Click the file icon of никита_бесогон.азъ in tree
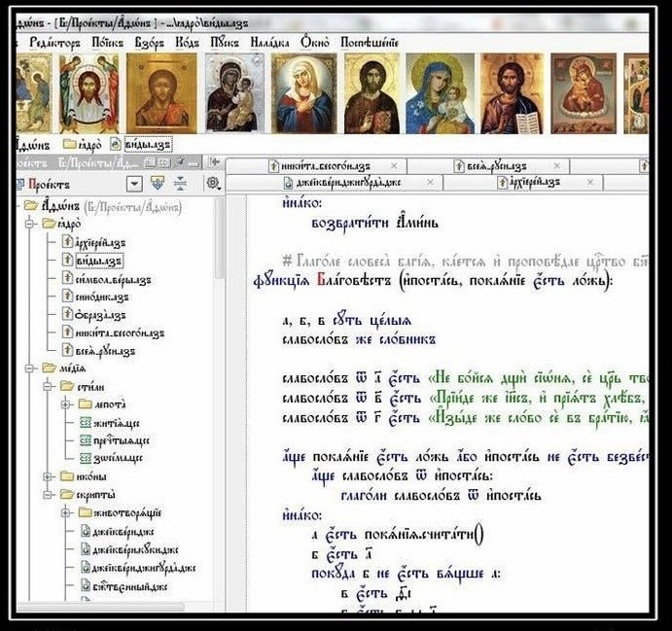This screenshot has width=672, height=631. point(67,332)
